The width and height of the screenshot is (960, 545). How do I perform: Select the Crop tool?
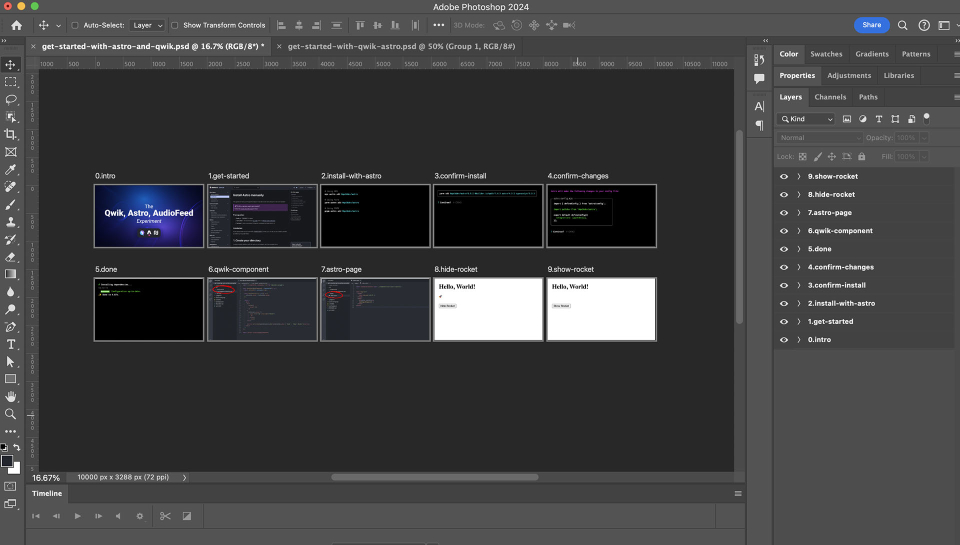(10, 134)
